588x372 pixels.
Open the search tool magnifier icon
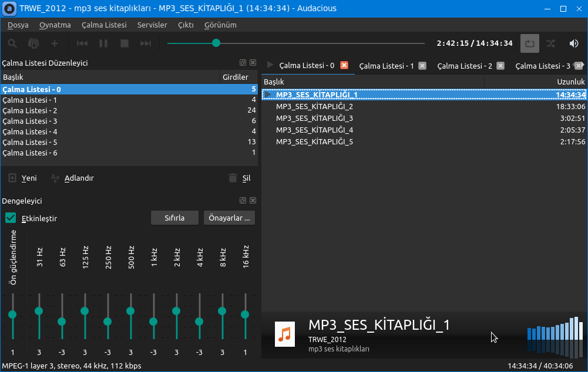[x=12, y=43]
